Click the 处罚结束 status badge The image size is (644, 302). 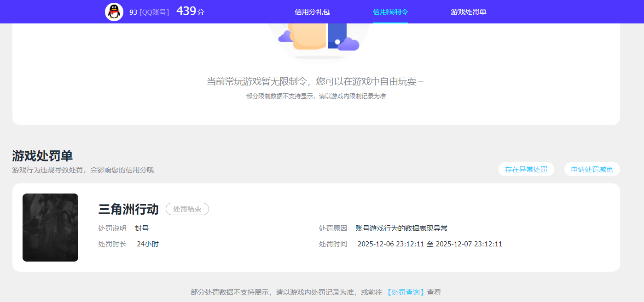tap(187, 209)
